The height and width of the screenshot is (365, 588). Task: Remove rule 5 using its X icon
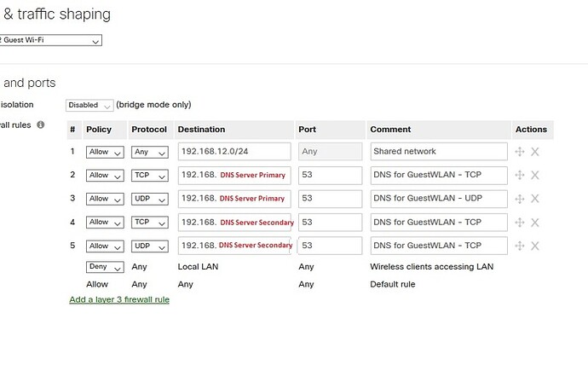pyautogui.click(x=535, y=246)
